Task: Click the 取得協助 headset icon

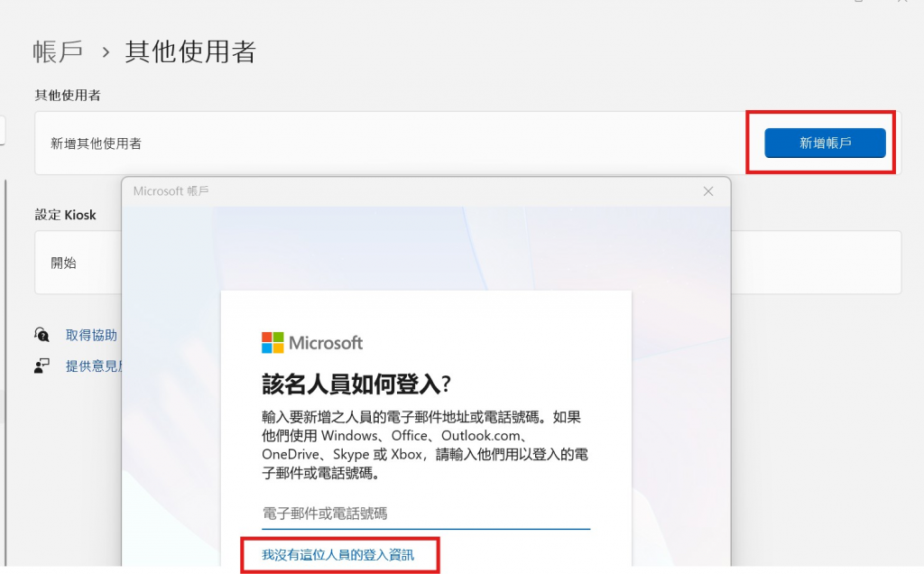Action: pyautogui.click(x=42, y=335)
